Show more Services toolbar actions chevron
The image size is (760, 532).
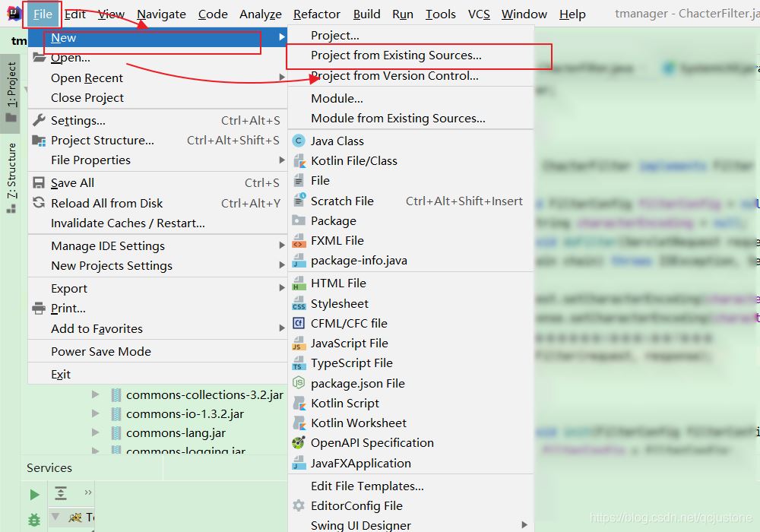[x=87, y=492]
